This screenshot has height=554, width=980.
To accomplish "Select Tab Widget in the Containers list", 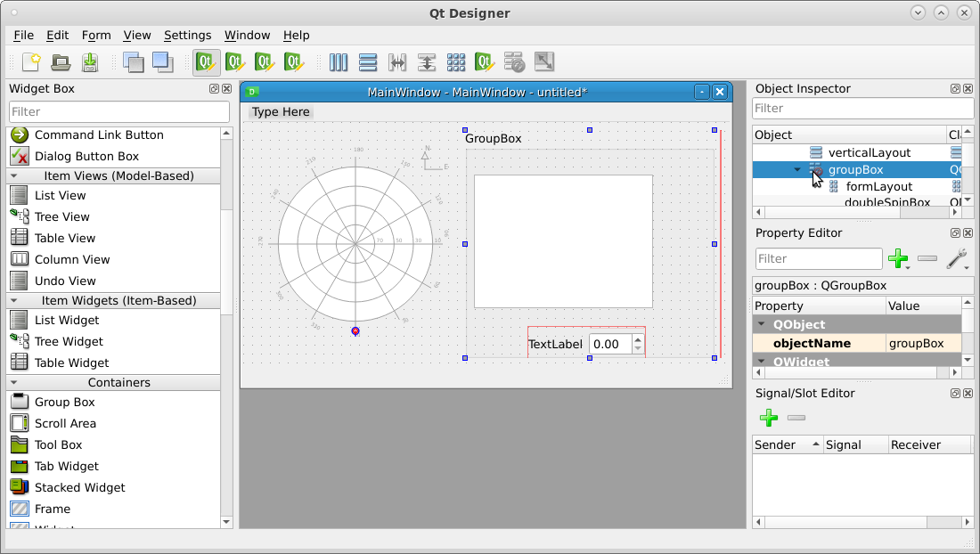I will click(x=66, y=467).
